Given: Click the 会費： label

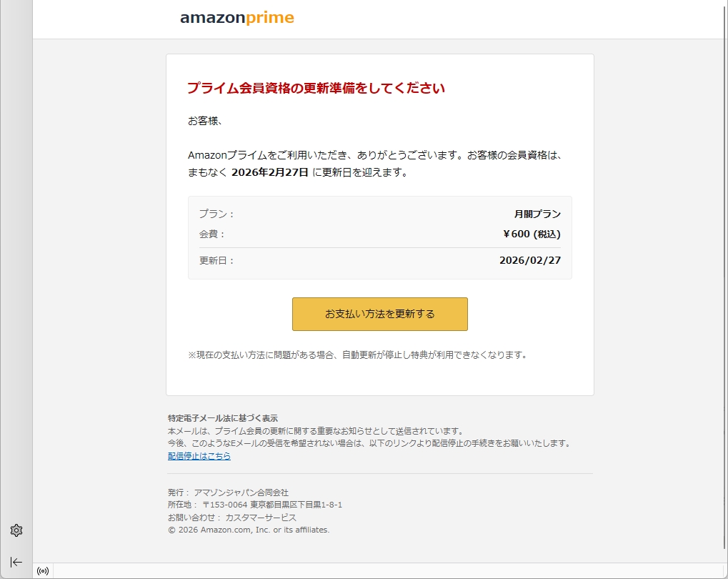Looking at the screenshot, I should click(212, 234).
